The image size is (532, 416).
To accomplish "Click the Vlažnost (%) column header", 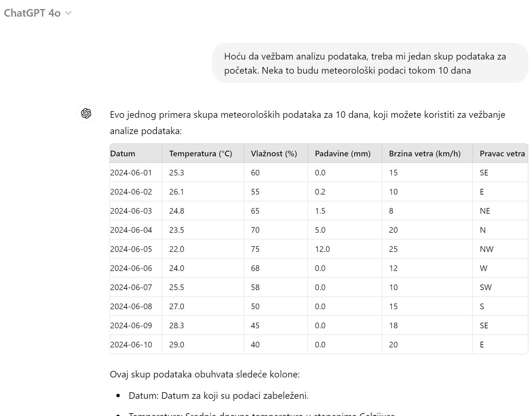I will (x=276, y=153).
